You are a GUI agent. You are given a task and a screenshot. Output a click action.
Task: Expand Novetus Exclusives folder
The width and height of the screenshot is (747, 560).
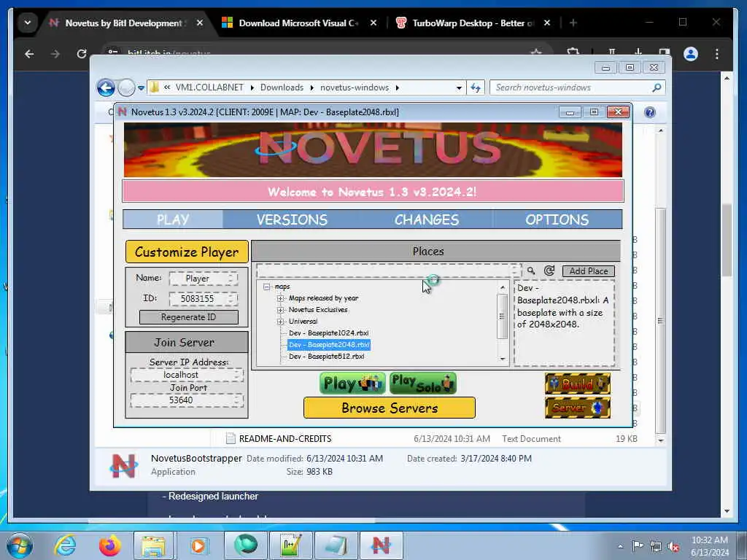tap(281, 310)
